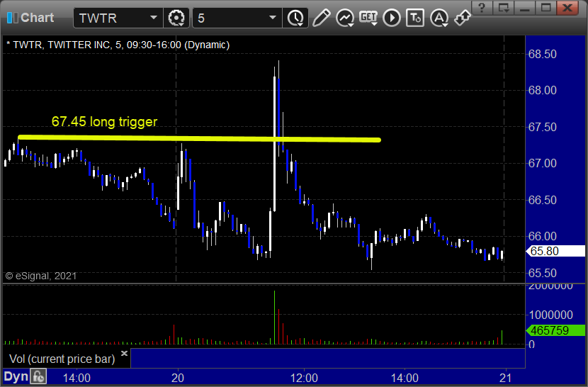
Task: Select the 67.45 long trigger label
Action: tap(104, 122)
